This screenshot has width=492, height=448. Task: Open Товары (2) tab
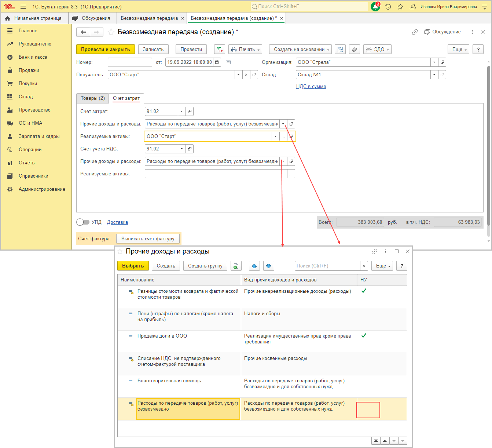[x=93, y=98]
